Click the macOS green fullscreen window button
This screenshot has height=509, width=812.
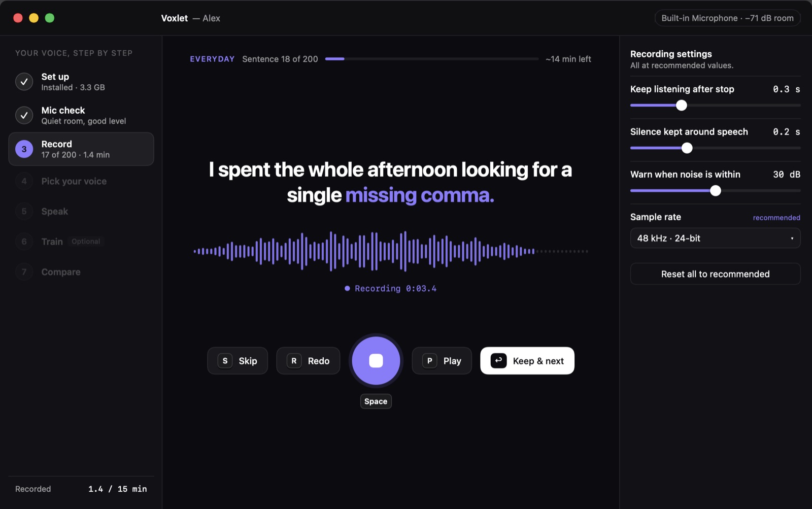pyautogui.click(x=50, y=18)
